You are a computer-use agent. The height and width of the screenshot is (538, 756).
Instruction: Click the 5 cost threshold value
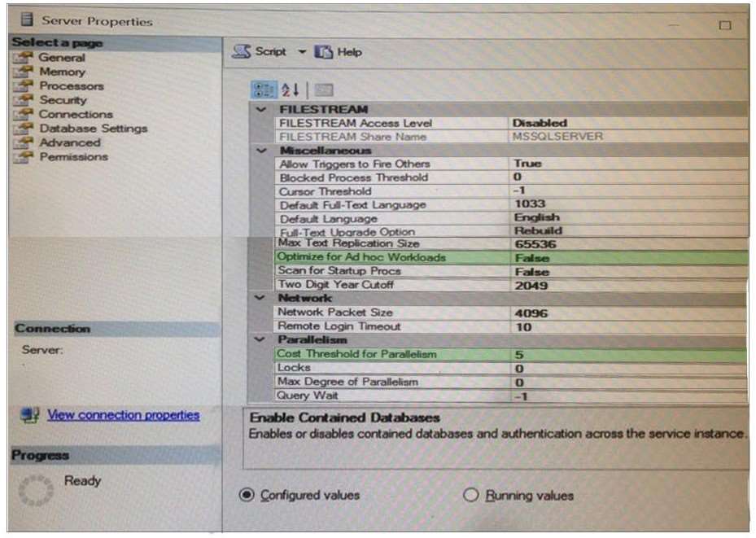(x=519, y=356)
